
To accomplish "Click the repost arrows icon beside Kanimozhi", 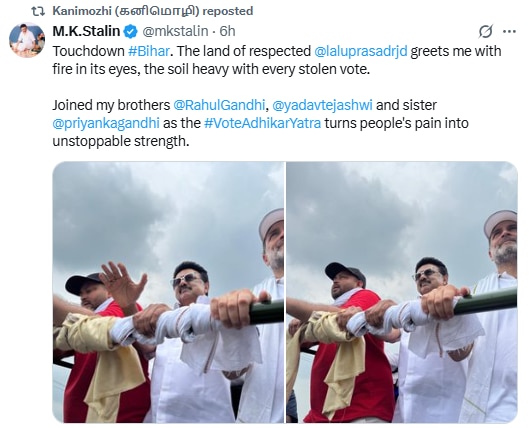I will (38, 11).
